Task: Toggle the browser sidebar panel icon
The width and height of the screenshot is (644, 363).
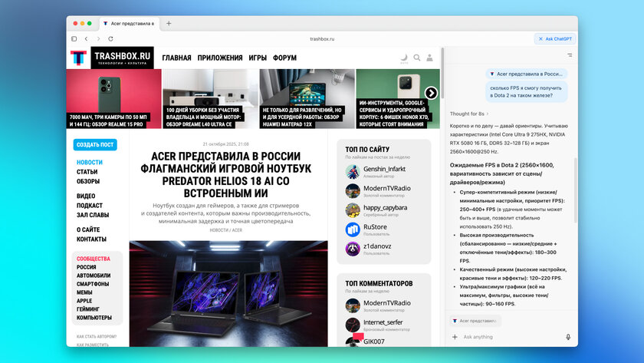Action: click(x=74, y=38)
